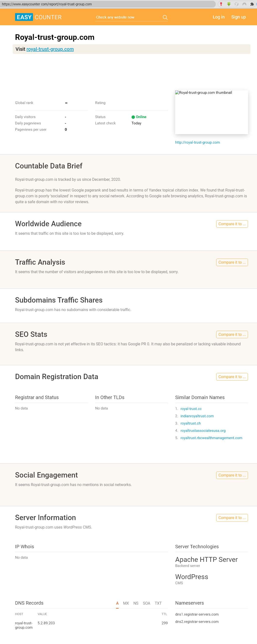Click the EasyCounter logo
Viewport: 257px width, 644px height.
pyautogui.click(x=38, y=17)
